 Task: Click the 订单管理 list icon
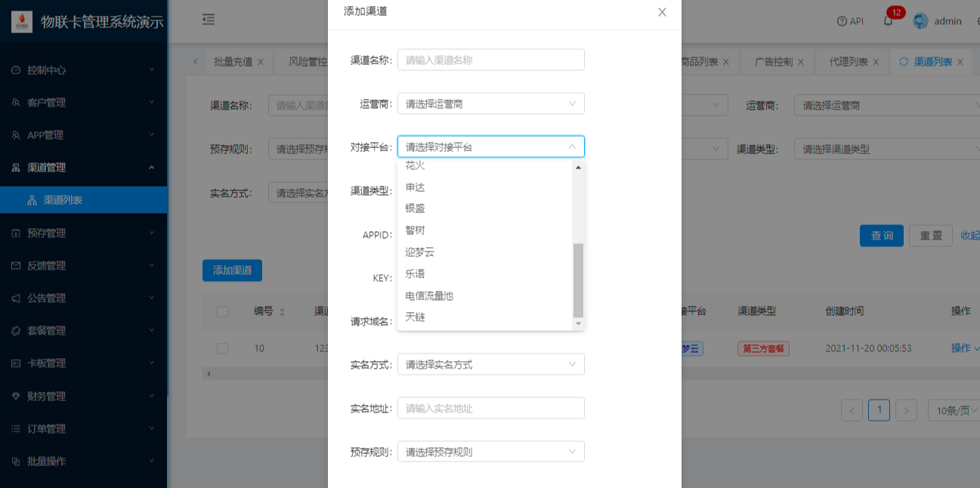click(16, 429)
